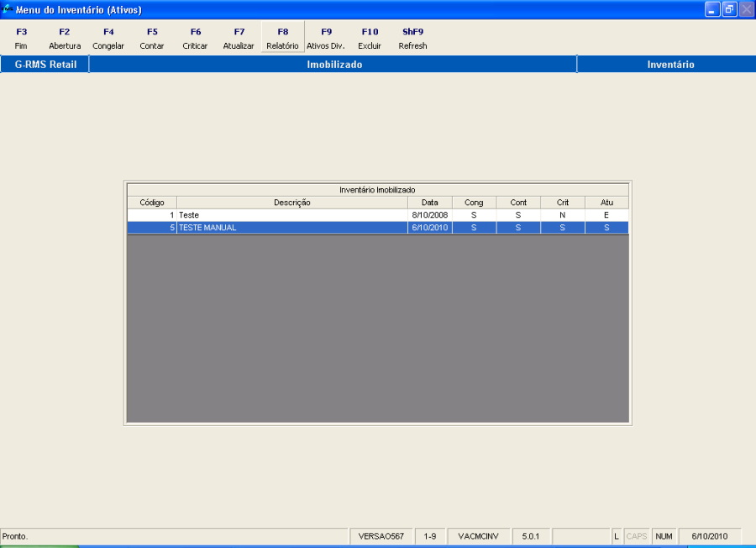
Task: Click the Cont column header
Action: click(518, 203)
